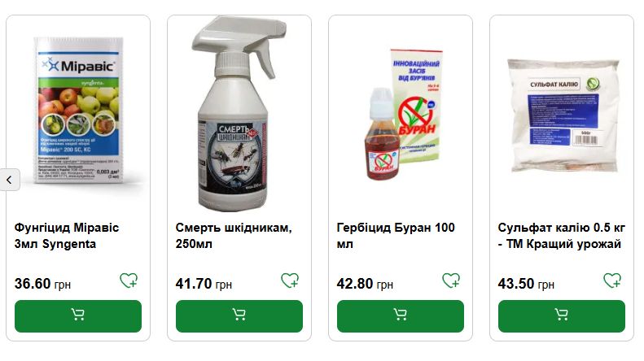The height and width of the screenshot is (361, 644).
Task: View the Сульфат калію bag photo
Action: coord(563,115)
